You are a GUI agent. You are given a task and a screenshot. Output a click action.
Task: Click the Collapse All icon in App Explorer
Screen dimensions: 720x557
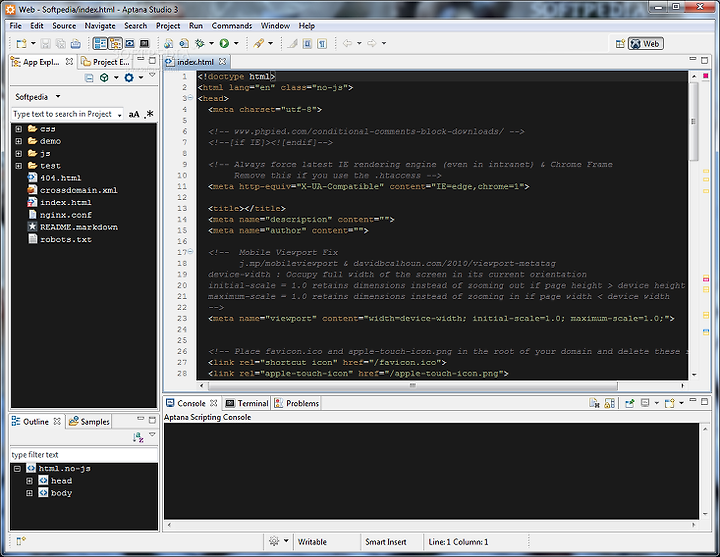click(x=89, y=78)
